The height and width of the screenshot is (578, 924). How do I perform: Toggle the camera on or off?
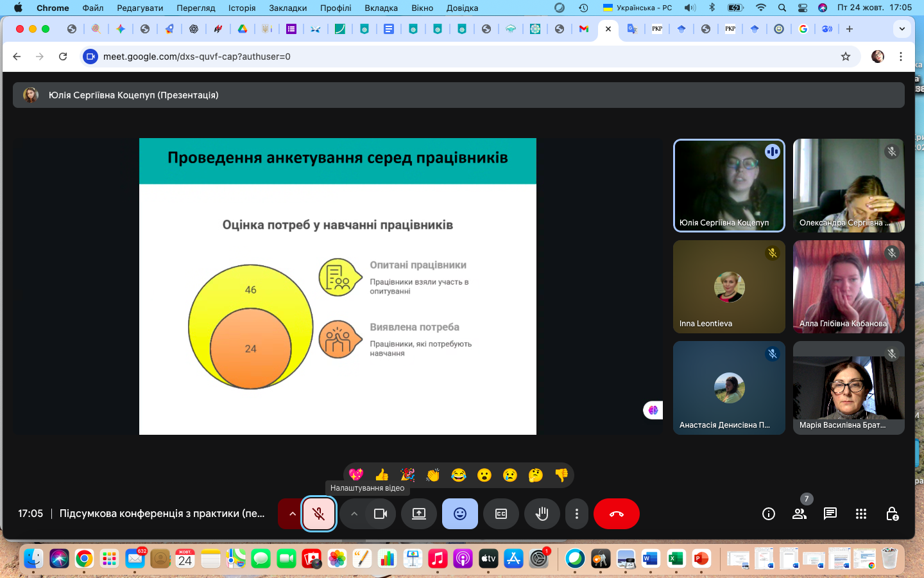coord(381,514)
